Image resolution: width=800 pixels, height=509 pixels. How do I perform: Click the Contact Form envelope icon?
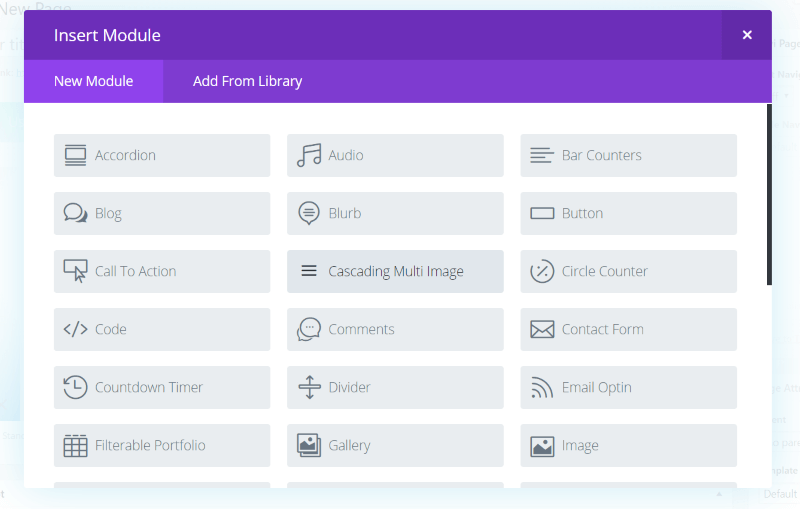point(542,329)
